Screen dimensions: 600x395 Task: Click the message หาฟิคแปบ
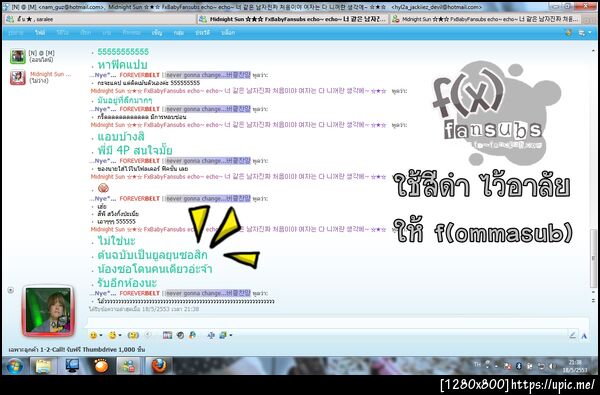click(x=122, y=65)
